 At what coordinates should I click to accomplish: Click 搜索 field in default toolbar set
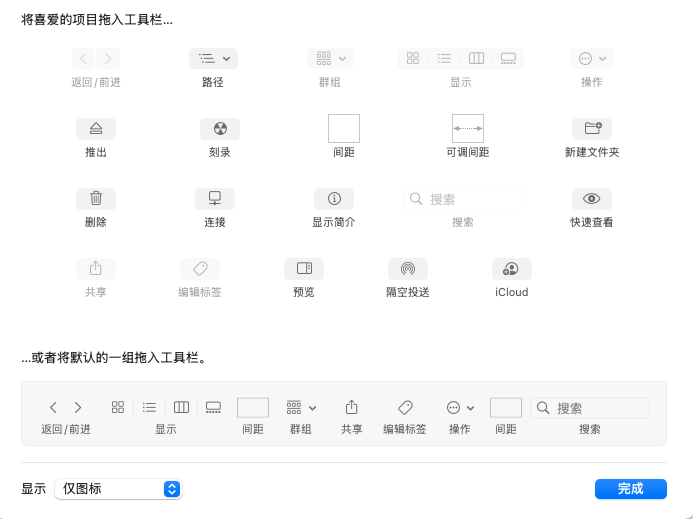[x=590, y=408]
